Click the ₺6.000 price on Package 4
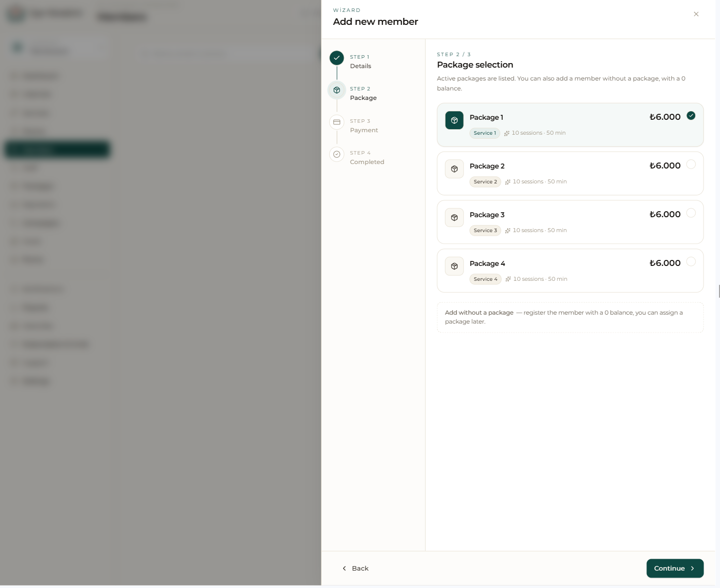720x588 pixels. click(x=665, y=263)
